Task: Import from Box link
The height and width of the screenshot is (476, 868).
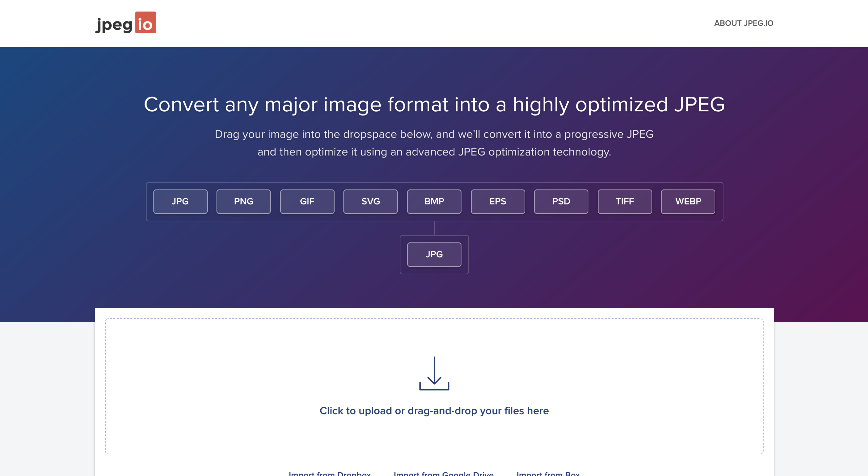Action: 548,473
